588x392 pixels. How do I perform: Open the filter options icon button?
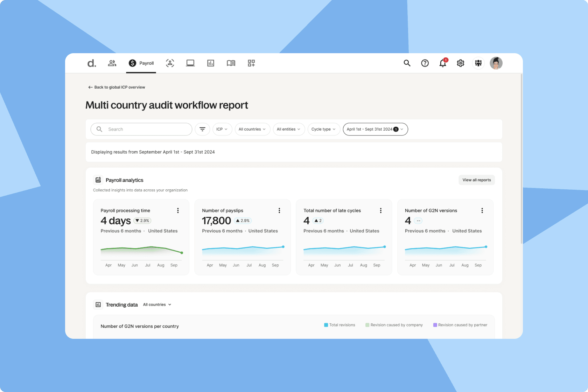pyautogui.click(x=202, y=129)
